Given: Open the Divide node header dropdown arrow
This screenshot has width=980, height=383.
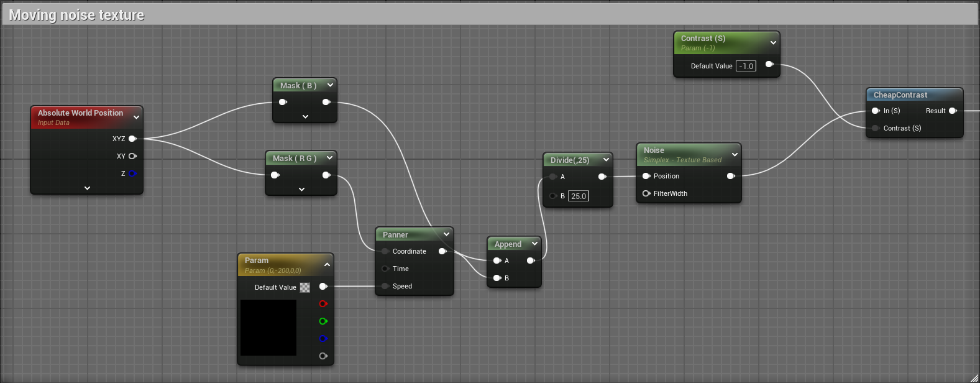Looking at the screenshot, I should coord(606,160).
